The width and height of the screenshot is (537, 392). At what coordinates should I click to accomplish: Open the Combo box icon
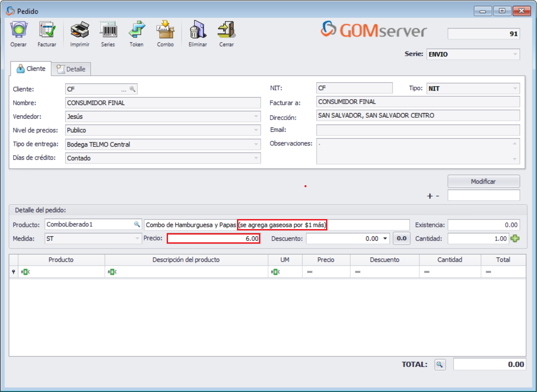165,31
